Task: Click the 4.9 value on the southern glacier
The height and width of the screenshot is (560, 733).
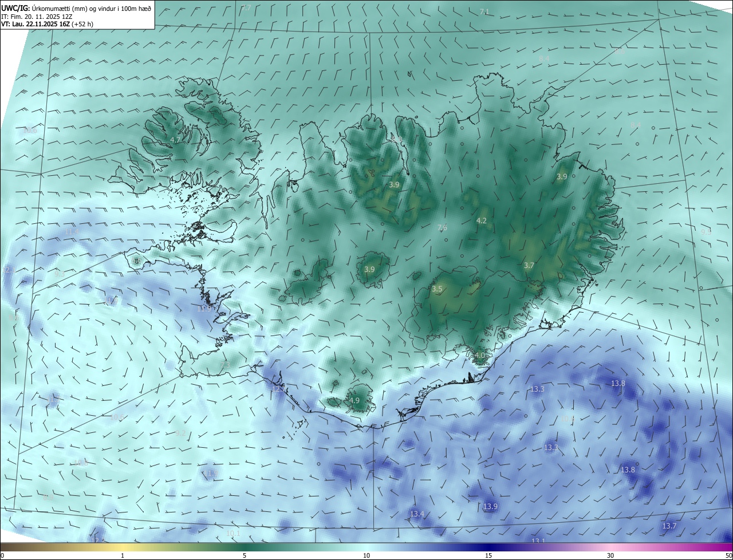Action: (354, 400)
